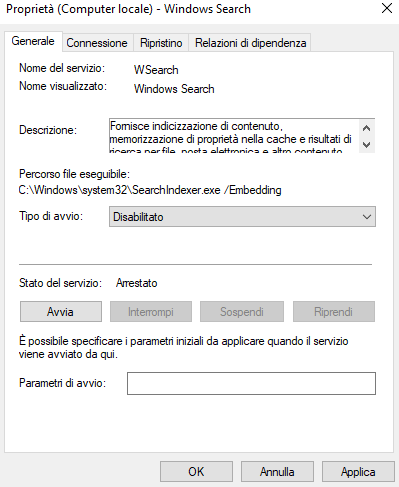Close the Windows Search properties dialog
The height and width of the screenshot is (487, 399).
387,9
